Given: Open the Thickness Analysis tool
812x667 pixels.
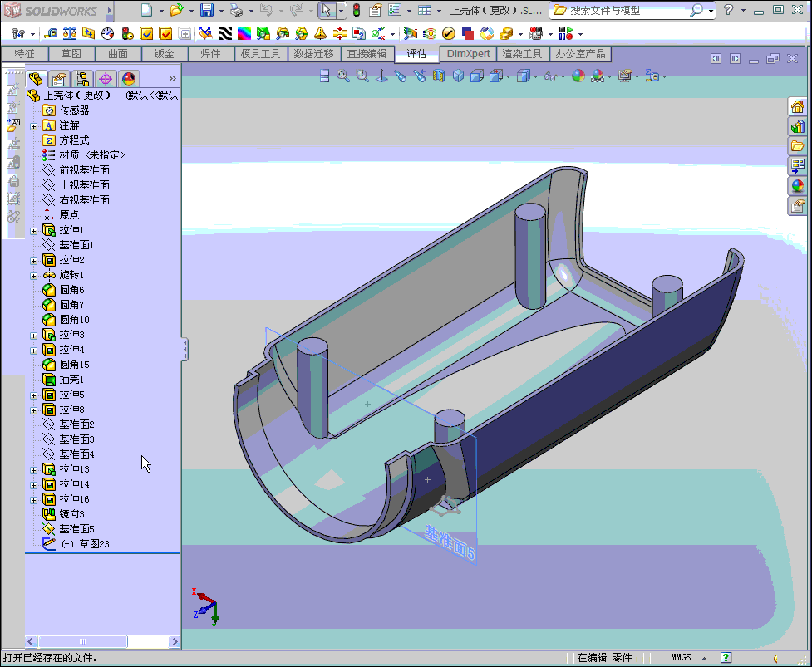Looking at the screenshot, I should [x=340, y=33].
